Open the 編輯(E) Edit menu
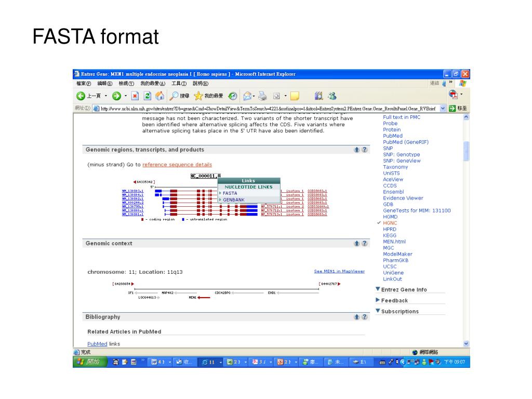 (x=105, y=84)
